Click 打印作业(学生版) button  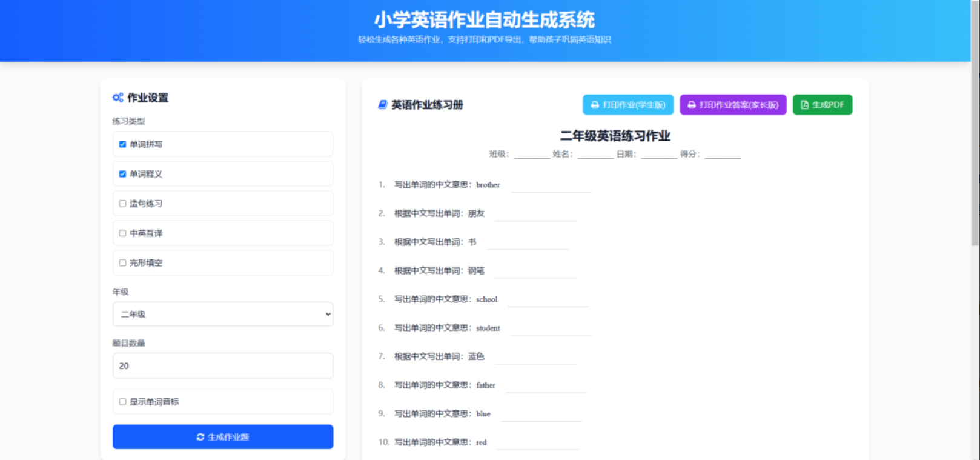point(628,105)
